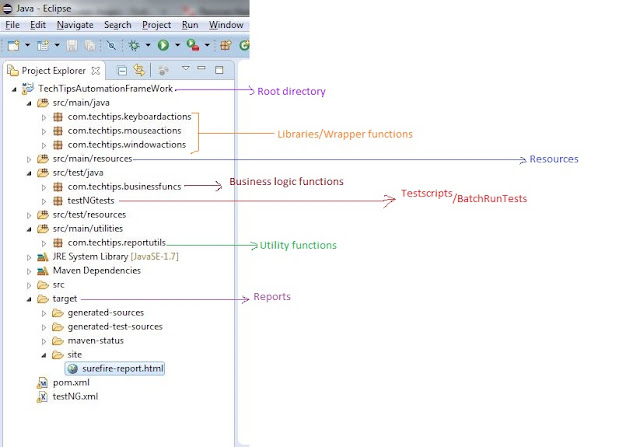
Task: Select com.techtips.reportutils package label
Action: pyautogui.click(x=117, y=242)
